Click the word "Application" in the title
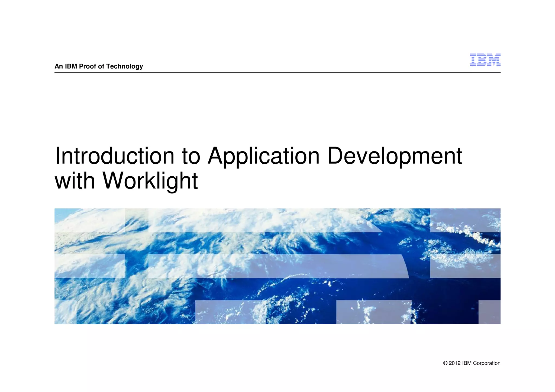This screenshot has height=392, width=555. click(263, 156)
